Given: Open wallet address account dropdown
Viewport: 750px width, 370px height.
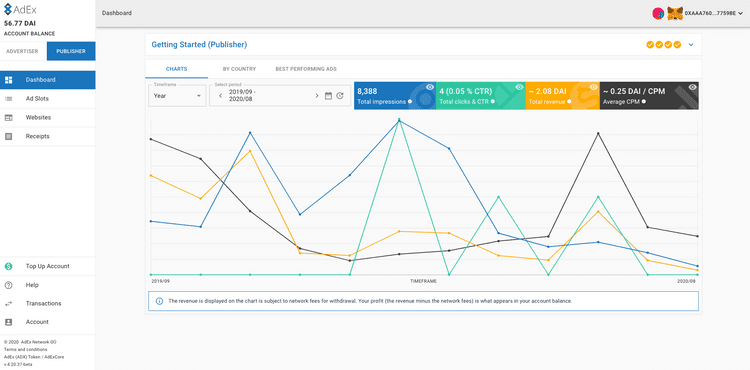Looking at the screenshot, I should 714,13.
